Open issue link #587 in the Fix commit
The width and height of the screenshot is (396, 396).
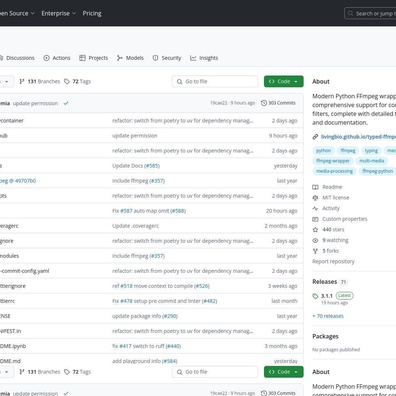pyautogui.click(x=126, y=211)
